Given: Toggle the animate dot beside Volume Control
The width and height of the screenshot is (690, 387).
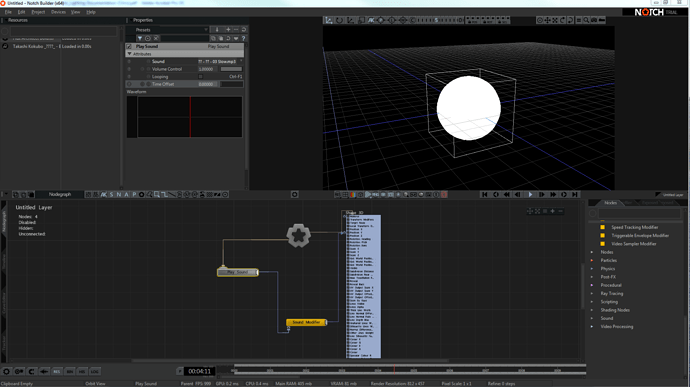Looking at the screenshot, I should coord(142,69).
